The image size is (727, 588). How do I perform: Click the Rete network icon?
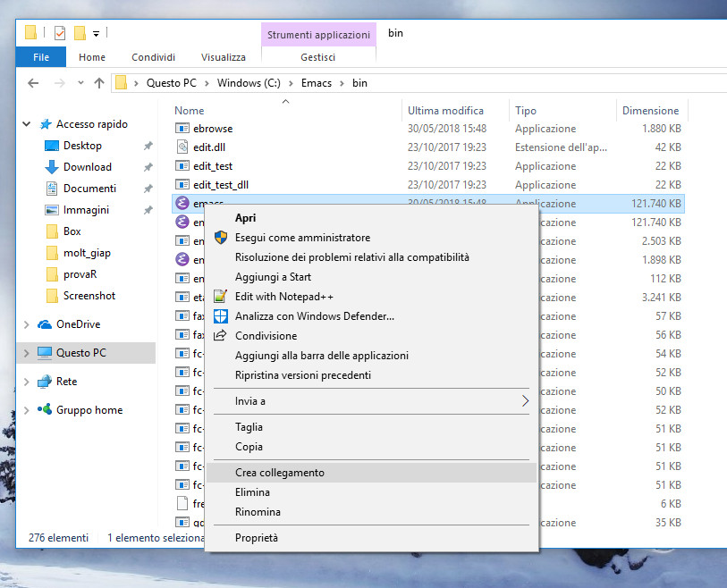45,382
